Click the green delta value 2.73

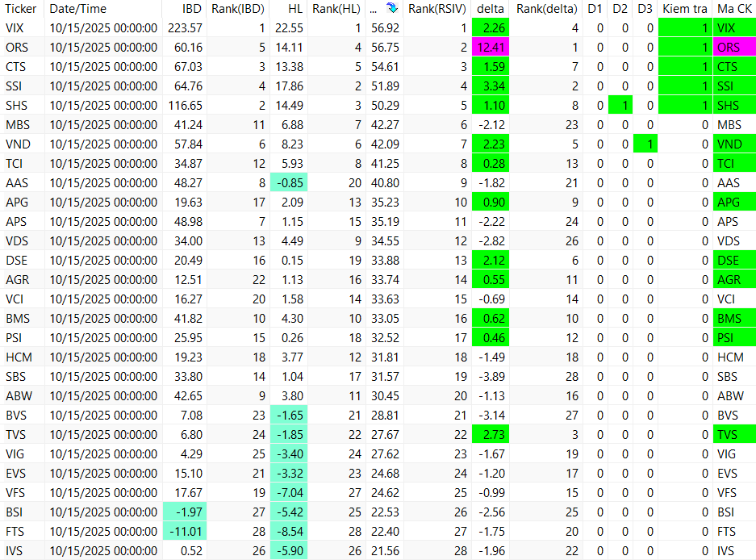point(491,435)
